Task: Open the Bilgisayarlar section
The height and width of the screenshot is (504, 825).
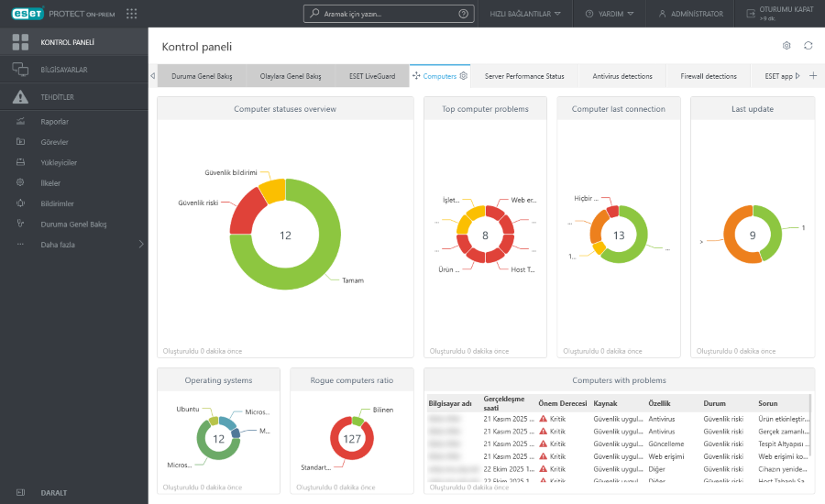Action: [x=64, y=70]
